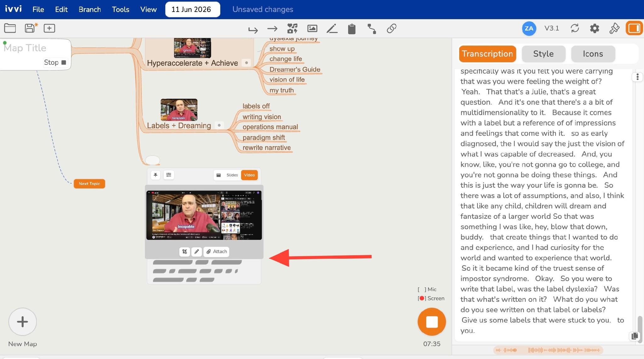The image size is (644, 359).
Task: Collapse the Hyperaccelerate + Achieve branch
Action: (x=246, y=63)
